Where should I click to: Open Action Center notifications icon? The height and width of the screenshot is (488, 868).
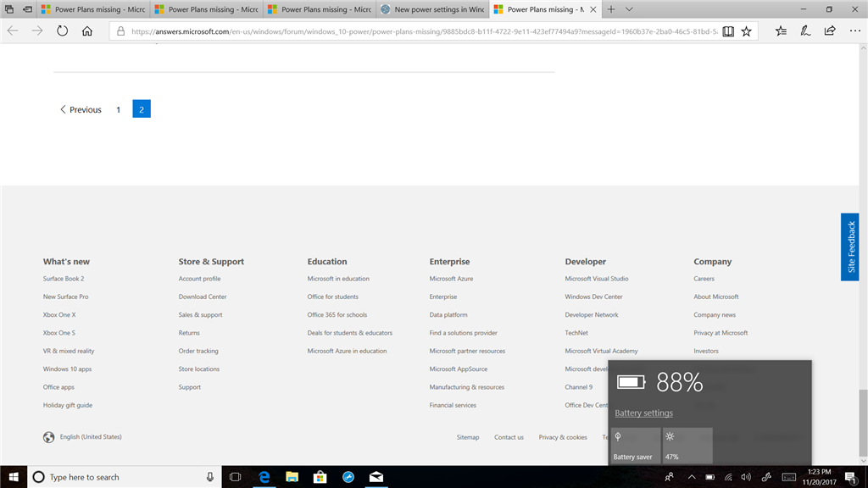click(x=852, y=477)
